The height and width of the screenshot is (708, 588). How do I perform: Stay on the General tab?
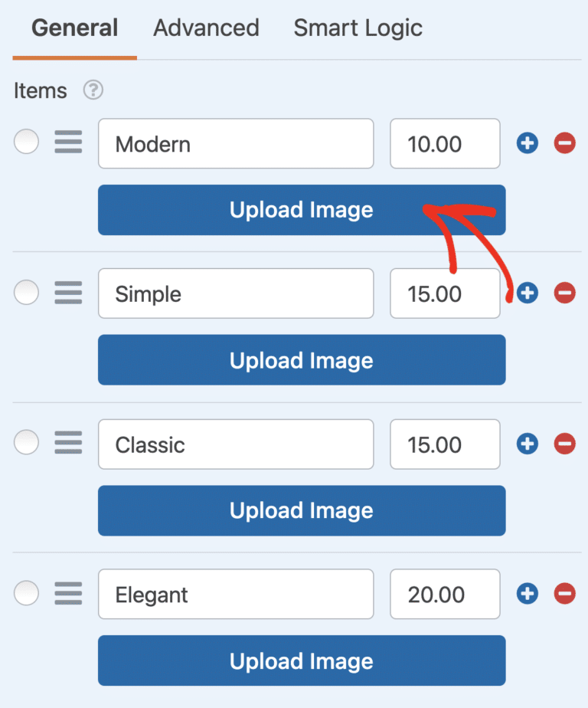coord(74,28)
